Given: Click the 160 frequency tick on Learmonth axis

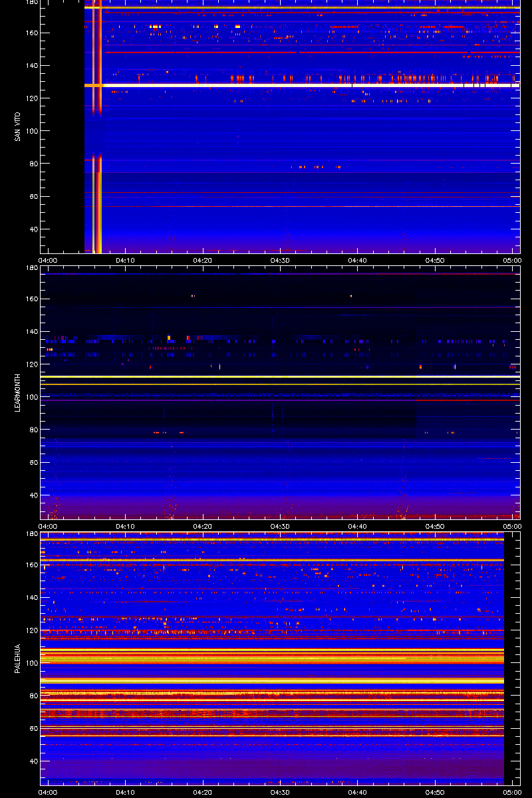Looking at the screenshot, I should pyautogui.click(x=31, y=299).
